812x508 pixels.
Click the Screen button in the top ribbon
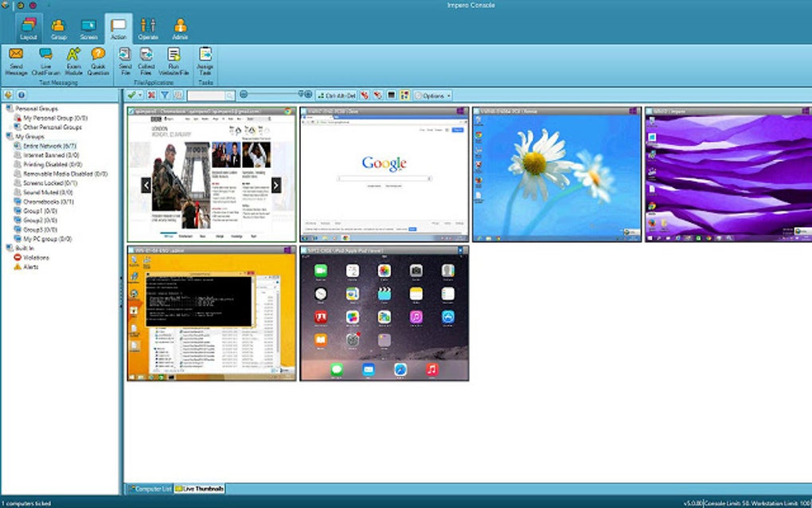[89, 28]
